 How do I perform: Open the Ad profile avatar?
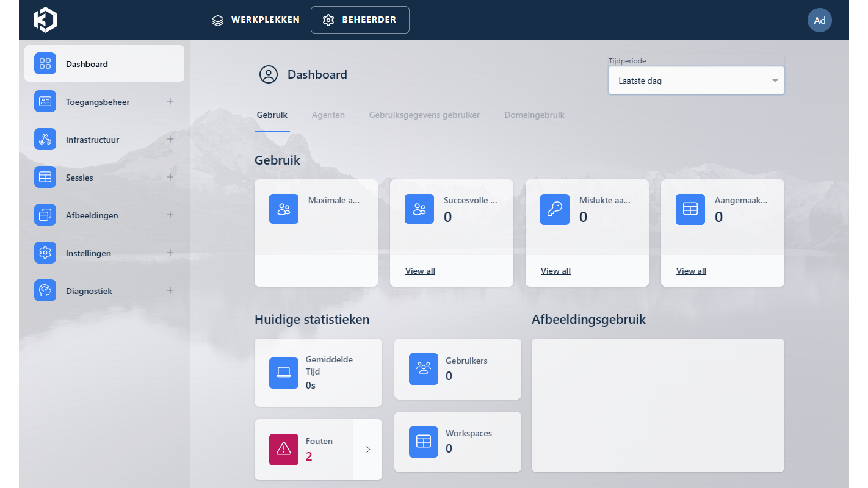click(x=820, y=20)
